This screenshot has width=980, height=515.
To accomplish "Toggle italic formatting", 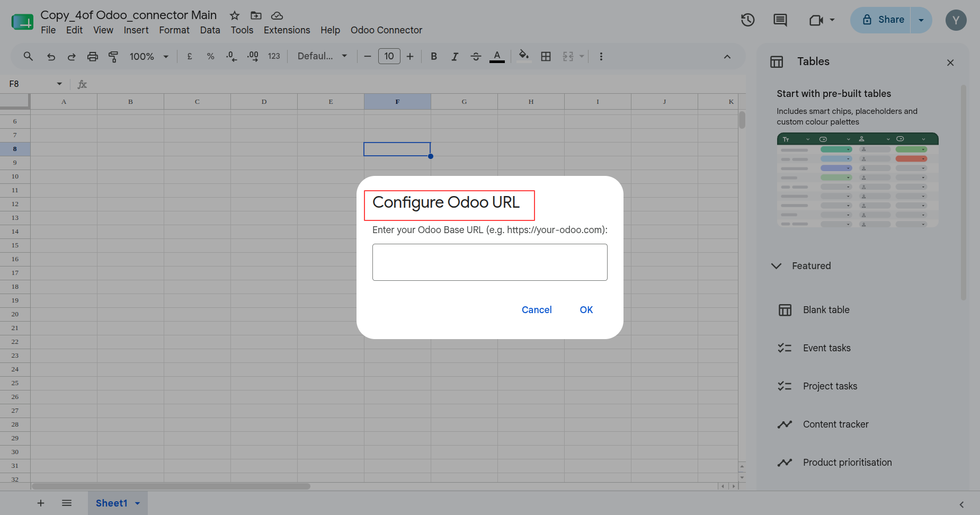I will [455, 56].
